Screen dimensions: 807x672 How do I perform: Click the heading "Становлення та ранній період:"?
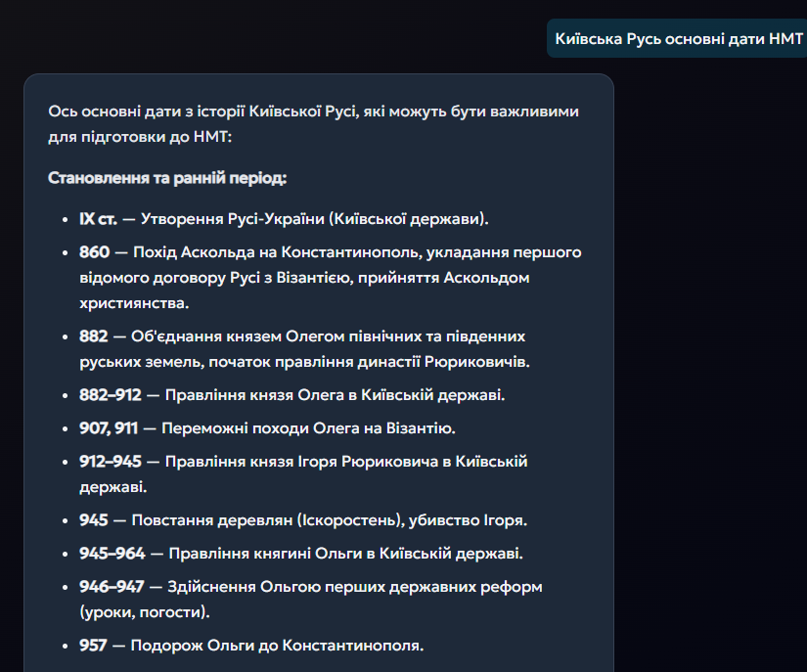click(x=166, y=178)
